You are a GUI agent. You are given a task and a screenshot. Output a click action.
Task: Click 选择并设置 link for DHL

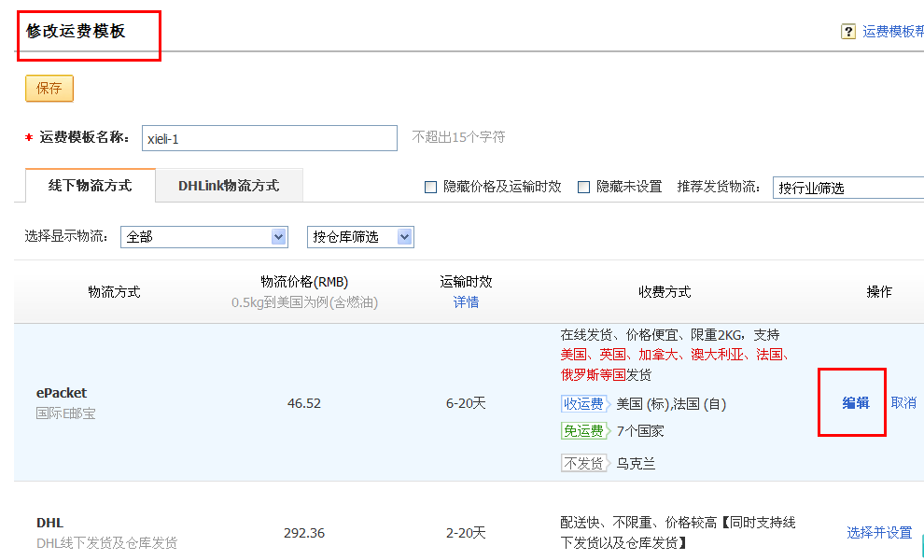coord(879,533)
